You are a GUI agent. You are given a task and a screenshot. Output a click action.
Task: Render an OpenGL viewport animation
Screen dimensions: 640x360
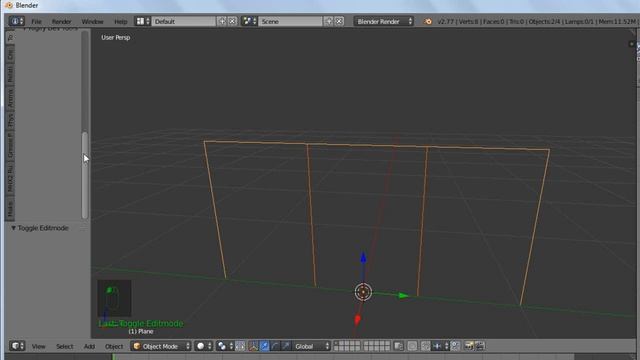point(480,346)
